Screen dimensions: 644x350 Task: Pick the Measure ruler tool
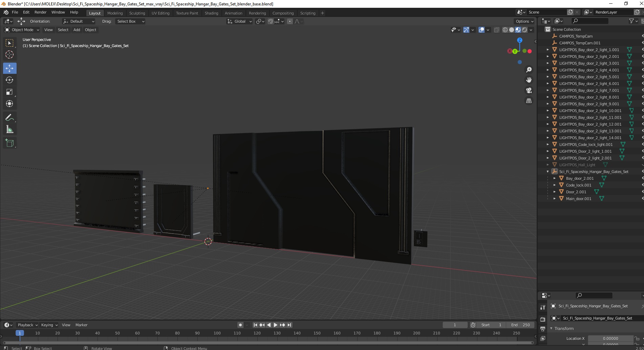[9, 129]
